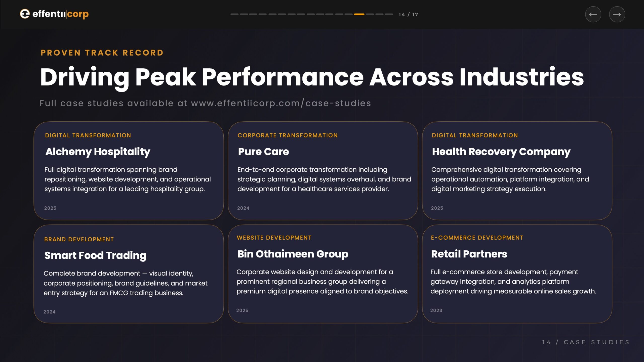Image resolution: width=644 pixels, height=362 pixels.
Task: Open the Retail Partners case study
Action: pyautogui.click(x=469, y=254)
